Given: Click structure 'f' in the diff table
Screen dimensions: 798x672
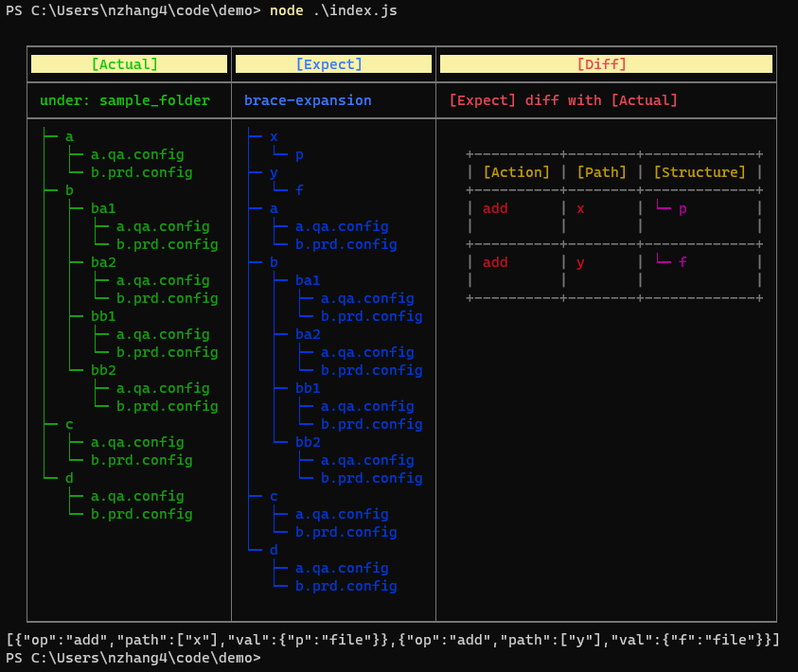Looking at the screenshot, I should (x=683, y=262).
